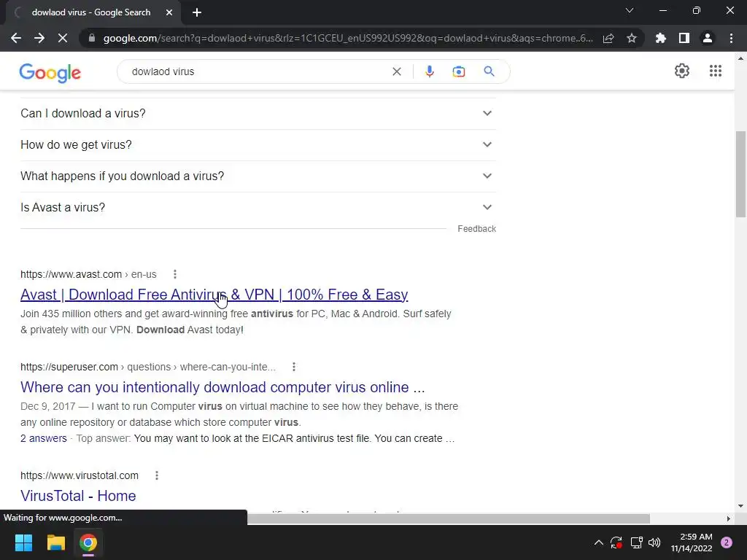
Task: Clear the search query with X
Action: tap(396, 71)
